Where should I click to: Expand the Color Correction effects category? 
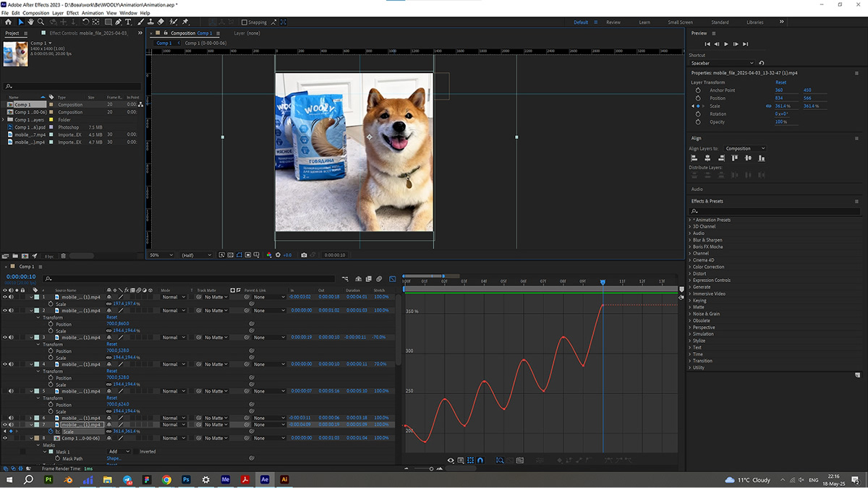(x=708, y=267)
